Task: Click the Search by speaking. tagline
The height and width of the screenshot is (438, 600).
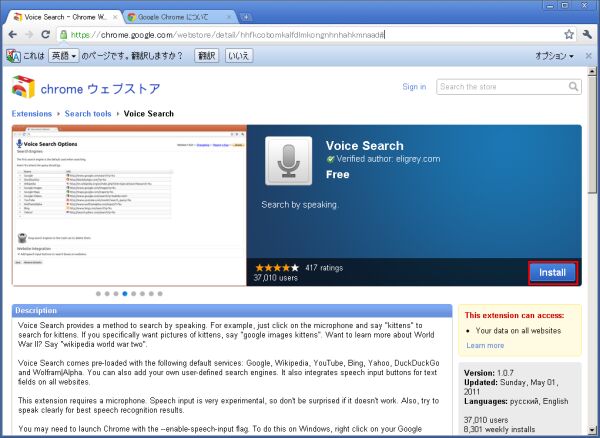Action: click(x=300, y=205)
